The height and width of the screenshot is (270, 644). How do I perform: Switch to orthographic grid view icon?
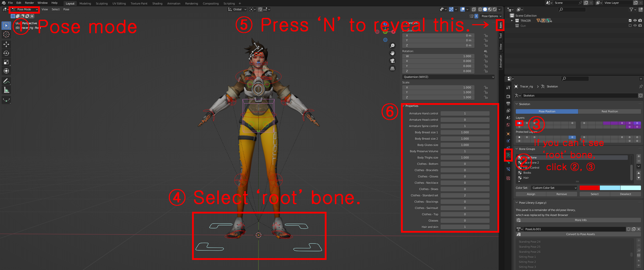(x=392, y=68)
